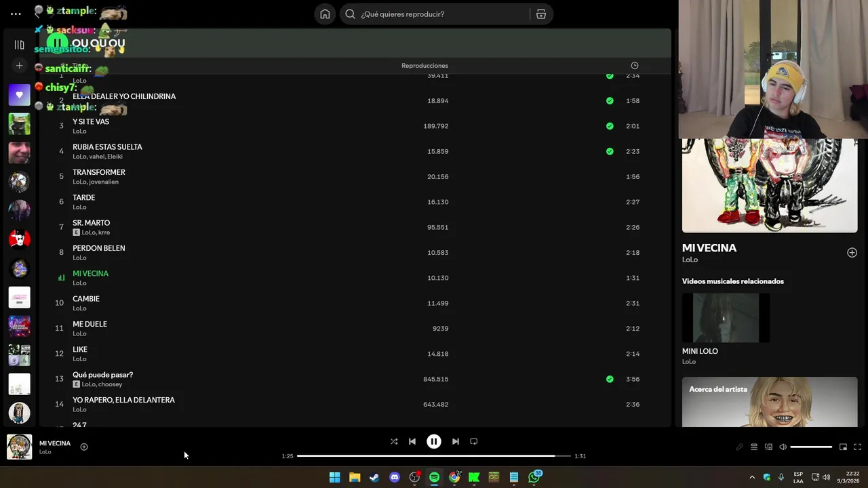Open the taskbar clock and date
This screenshot has height=488, width=868.
coord(848,477)
